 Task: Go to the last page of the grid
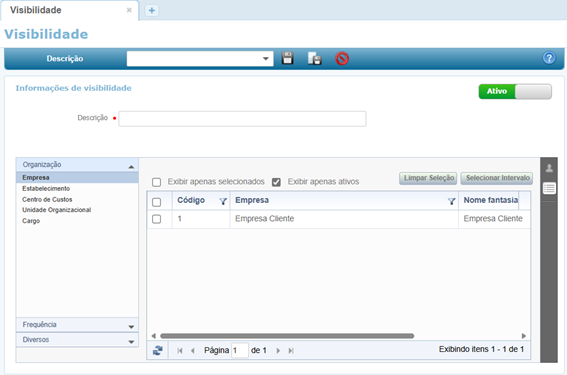tap(291, 350)
